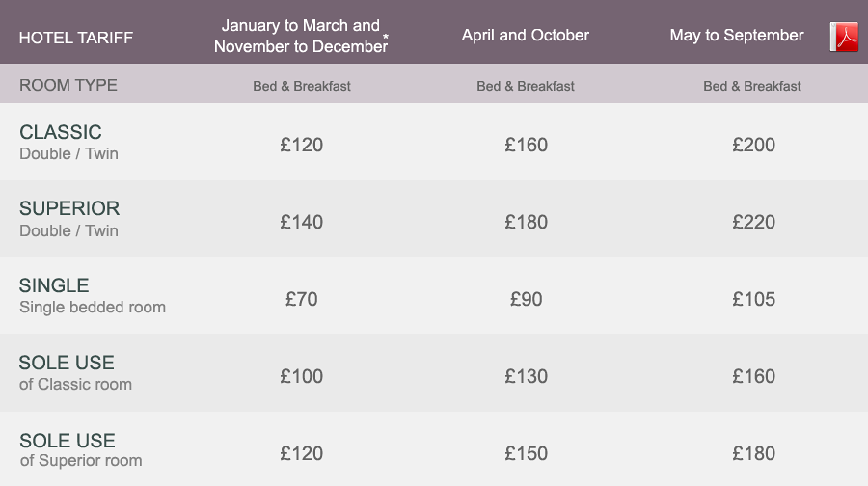Select the April and October column header
The height and width of the screenshot is (486, 868).
[526, 35]
